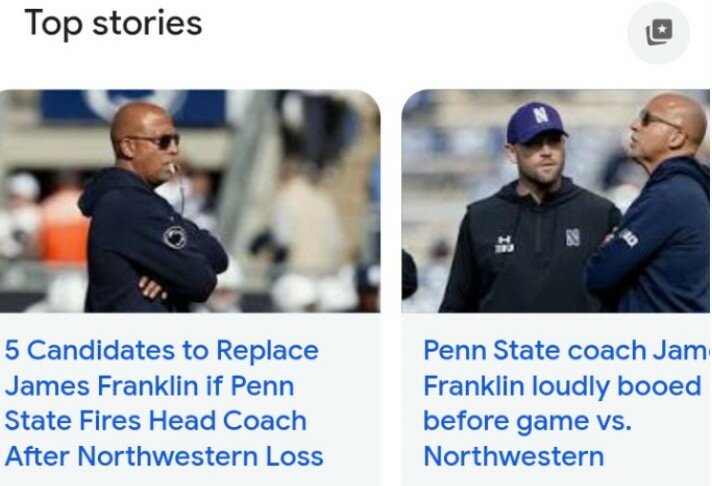Click the final word "Northwestern" in the second headline
The width and height of the screenshot is (712, 486).
click(x=513, y=457)
